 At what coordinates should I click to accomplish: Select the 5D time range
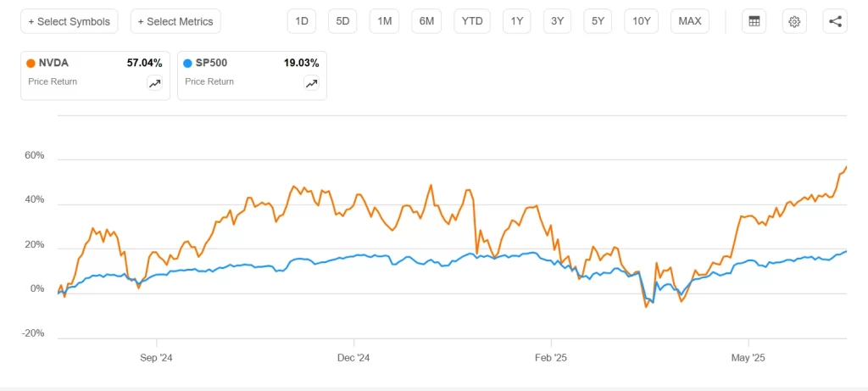click(x=343, y=21)
